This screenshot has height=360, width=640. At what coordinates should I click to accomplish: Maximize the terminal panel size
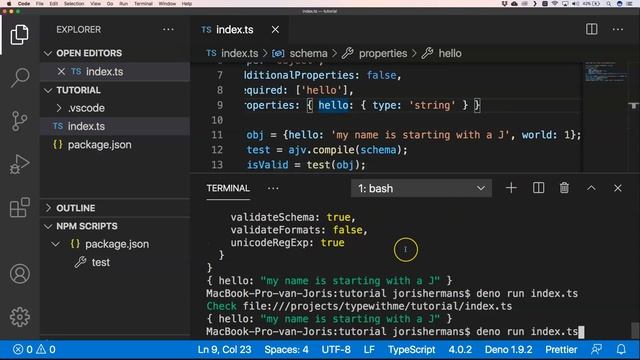click(x=591, y=188)
